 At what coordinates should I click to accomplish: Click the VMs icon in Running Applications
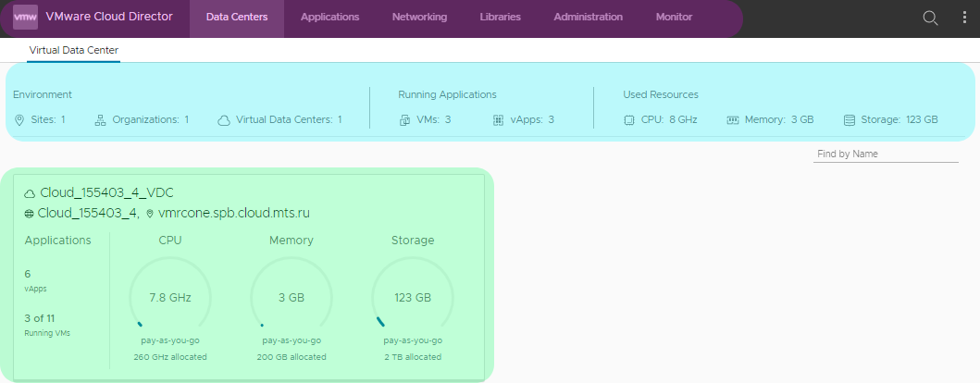pos(404,120)
